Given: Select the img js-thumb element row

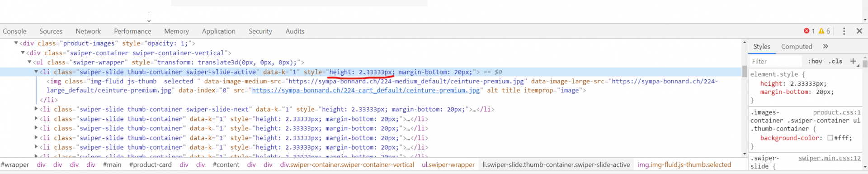Looking at the screenshot, I should [382, 86].
